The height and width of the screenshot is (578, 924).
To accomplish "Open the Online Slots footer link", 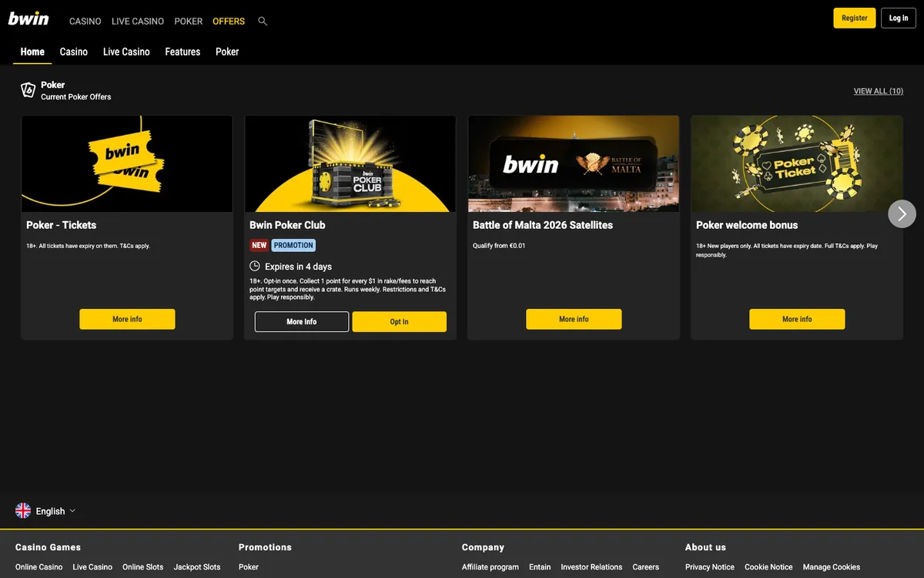I will pos(143,567).
